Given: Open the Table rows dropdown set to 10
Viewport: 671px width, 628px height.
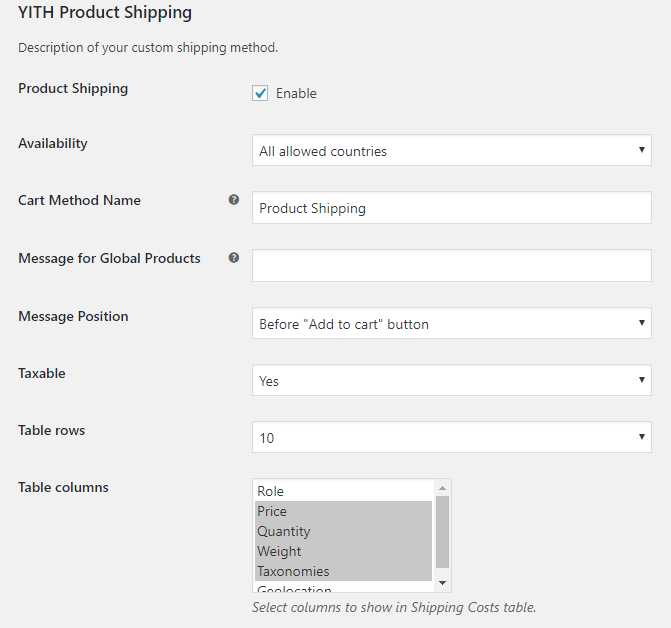Looking at the screenshot, I should point(451,438).
